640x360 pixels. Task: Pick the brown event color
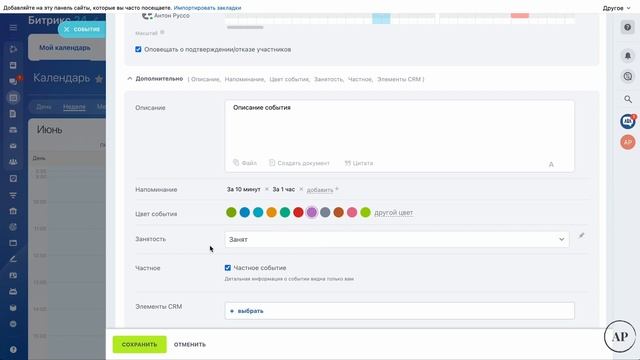(x=338, y=212)
